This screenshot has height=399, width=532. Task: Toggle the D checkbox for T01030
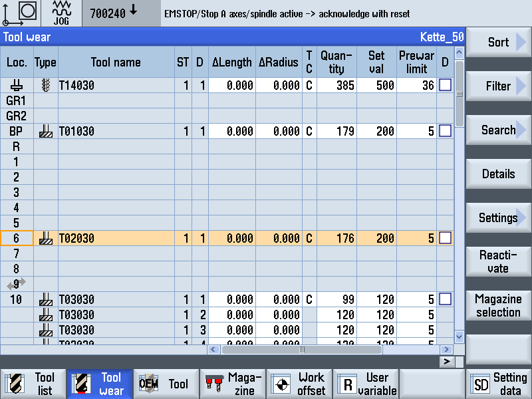coord(445,132)
